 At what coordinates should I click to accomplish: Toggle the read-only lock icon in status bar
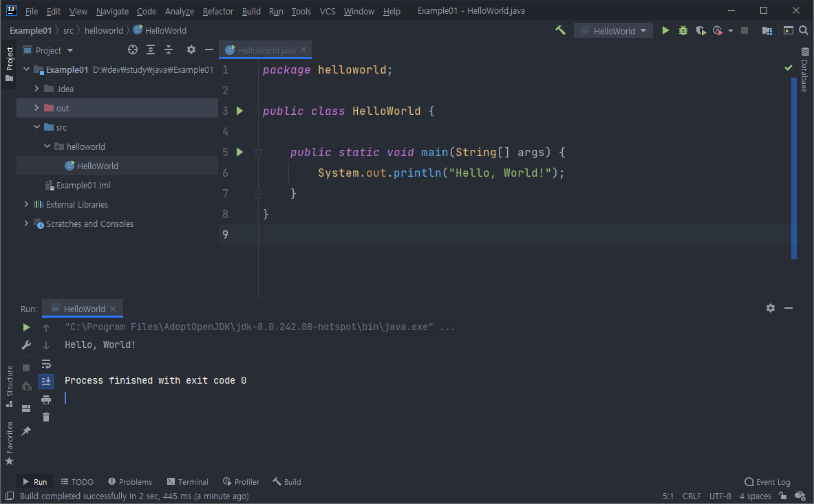click(783, 496)
